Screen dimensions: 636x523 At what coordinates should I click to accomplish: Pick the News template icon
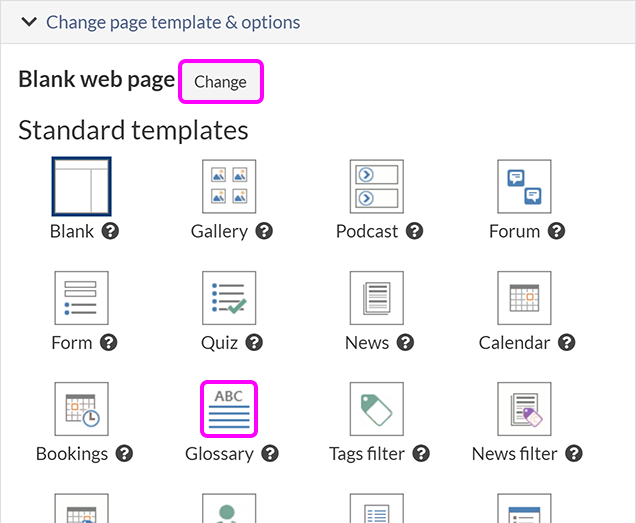pyautogui.click(x=377, y=298)
